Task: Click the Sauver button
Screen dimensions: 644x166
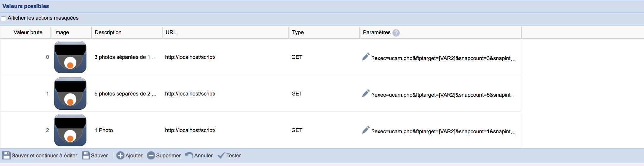Action: [95, 156]
